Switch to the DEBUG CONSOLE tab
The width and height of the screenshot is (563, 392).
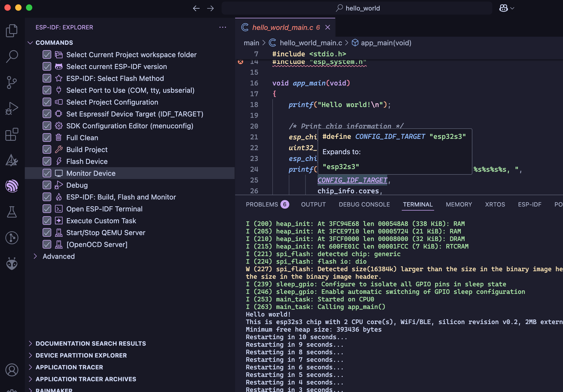[x=364, y=204]
